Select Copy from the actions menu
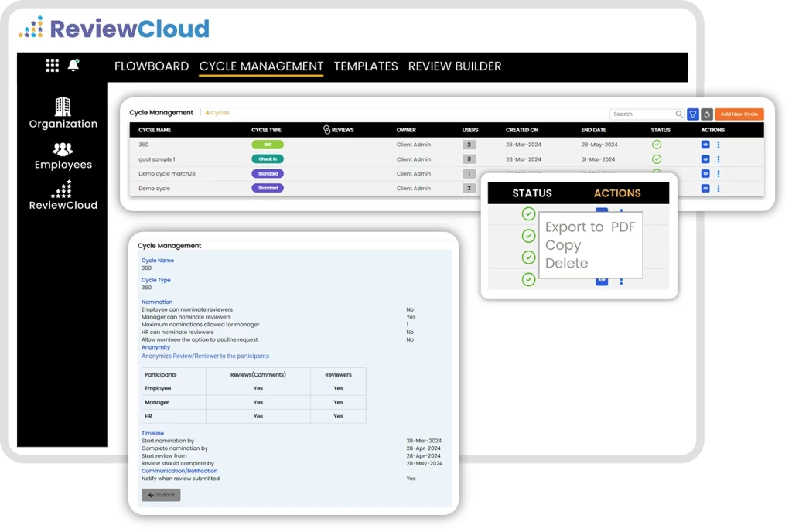Viewport: 792px width, 532px height. click(x=563, y=245)
